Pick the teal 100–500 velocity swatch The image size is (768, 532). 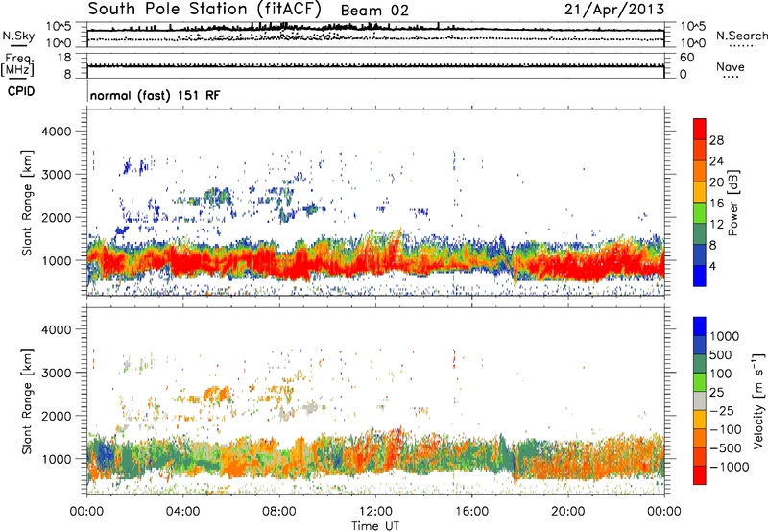coord(700,364)
